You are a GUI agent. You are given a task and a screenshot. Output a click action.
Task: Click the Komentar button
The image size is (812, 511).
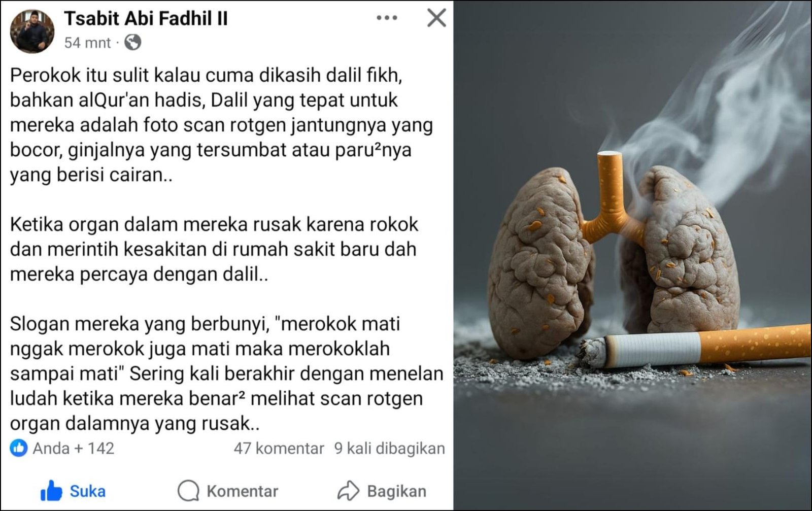pyautogui.click(x=228, y=491)
